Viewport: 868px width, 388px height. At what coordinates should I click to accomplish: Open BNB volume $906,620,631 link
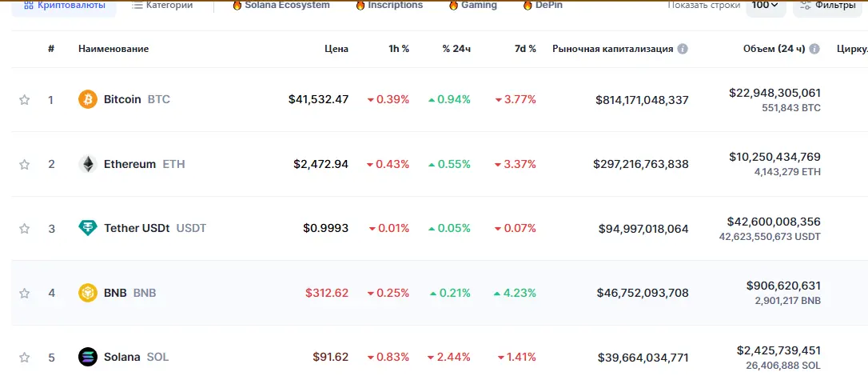click(784, 286)
